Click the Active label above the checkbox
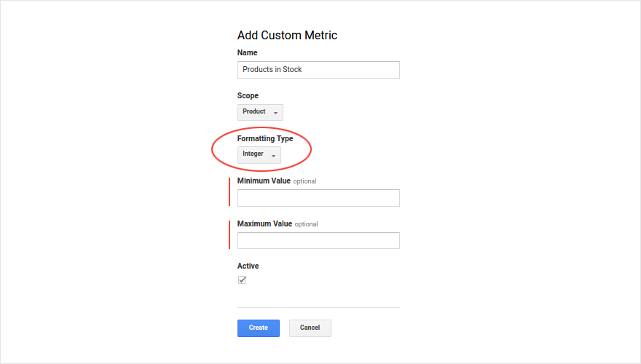The height and width of the screenshot is (364, 641). pyautogui.click(x=248, y=266)
